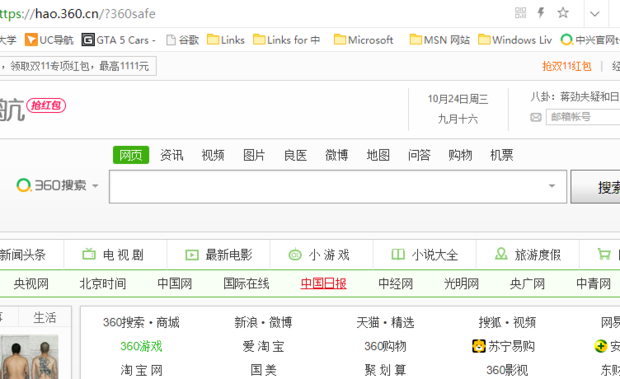Viewport: 620px width, 379px height.
Task: Click the mail envelope icon
Action: [x=536, y=117]
